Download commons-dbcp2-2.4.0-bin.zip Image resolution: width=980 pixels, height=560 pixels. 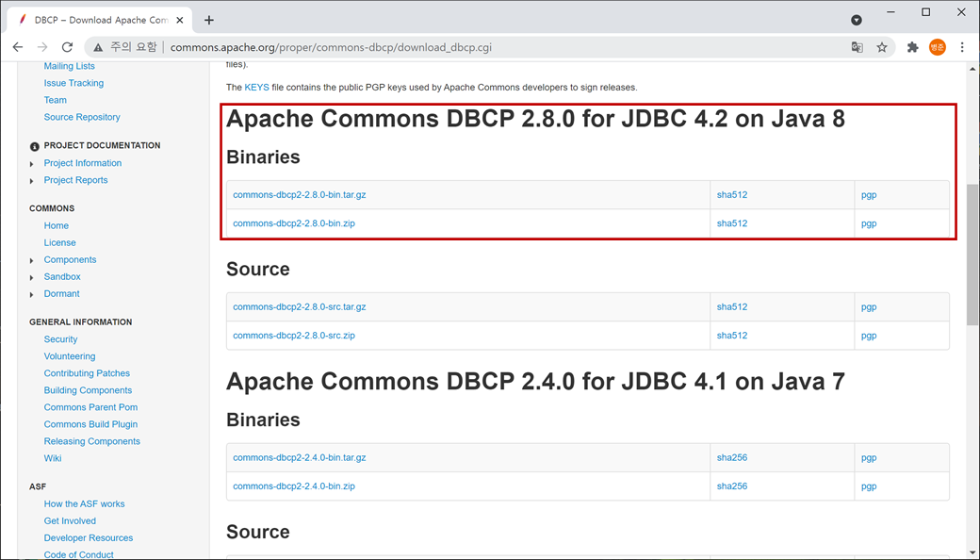[294, 486]
